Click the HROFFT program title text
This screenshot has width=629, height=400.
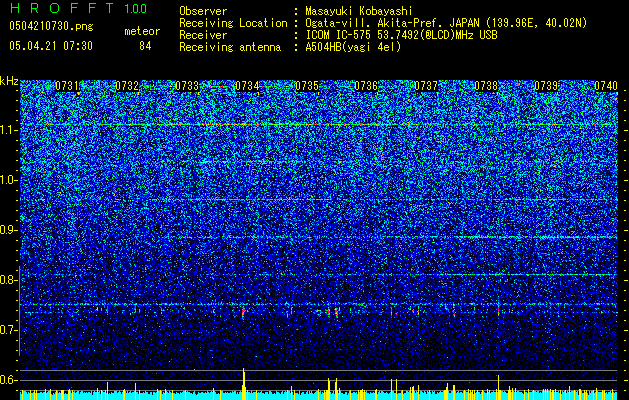62,8
